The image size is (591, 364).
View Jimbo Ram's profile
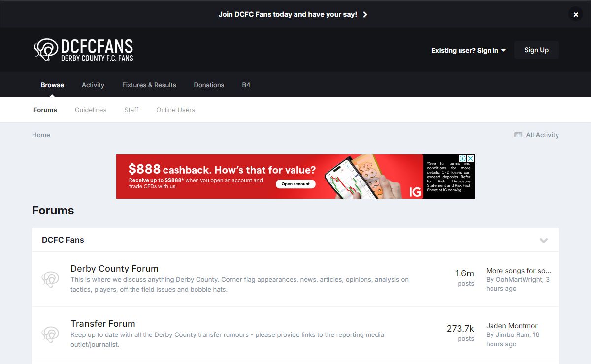[514, 334]
